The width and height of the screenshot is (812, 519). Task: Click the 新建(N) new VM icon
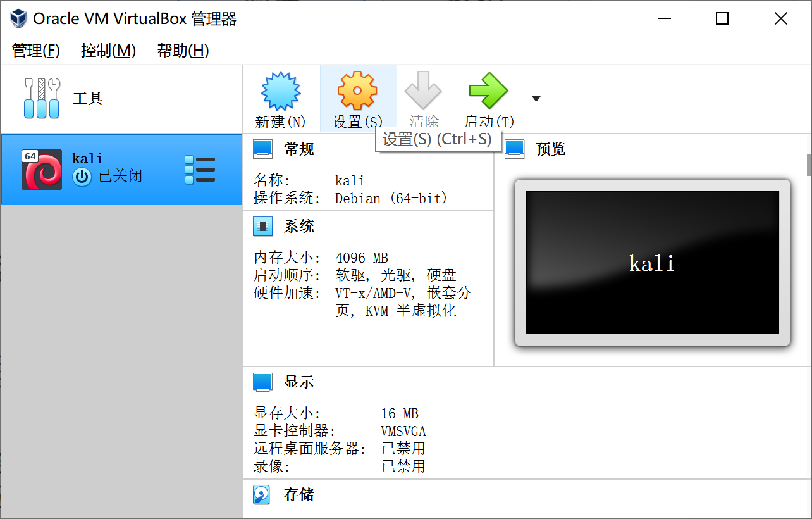point(281,91)
